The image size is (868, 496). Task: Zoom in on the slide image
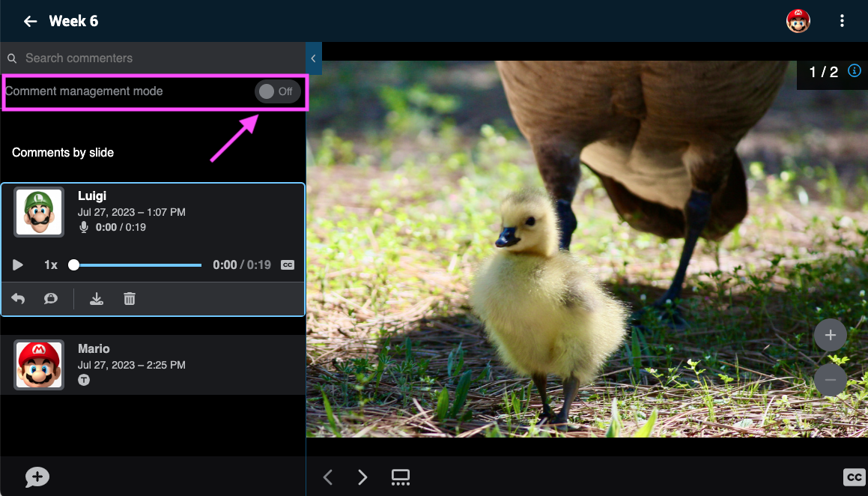[830, 336]
